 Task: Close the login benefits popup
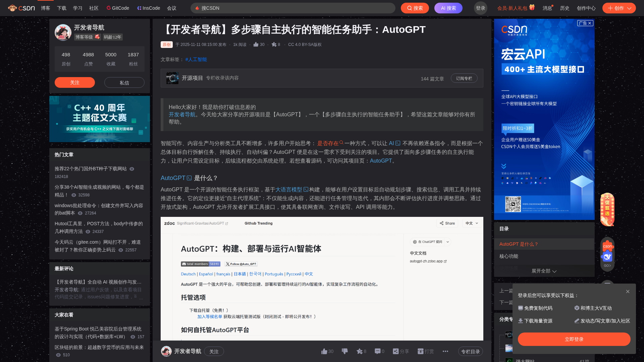tap(628, 292)
